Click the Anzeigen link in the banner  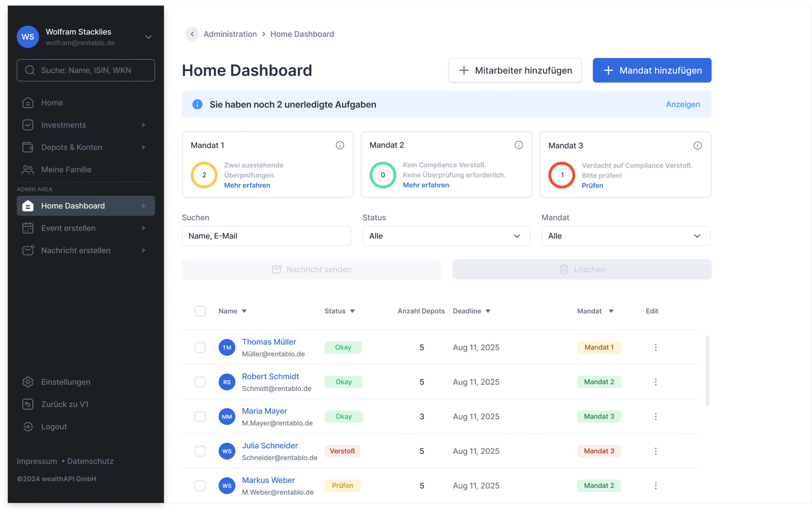pyautogui.click(x=683, y=105)
